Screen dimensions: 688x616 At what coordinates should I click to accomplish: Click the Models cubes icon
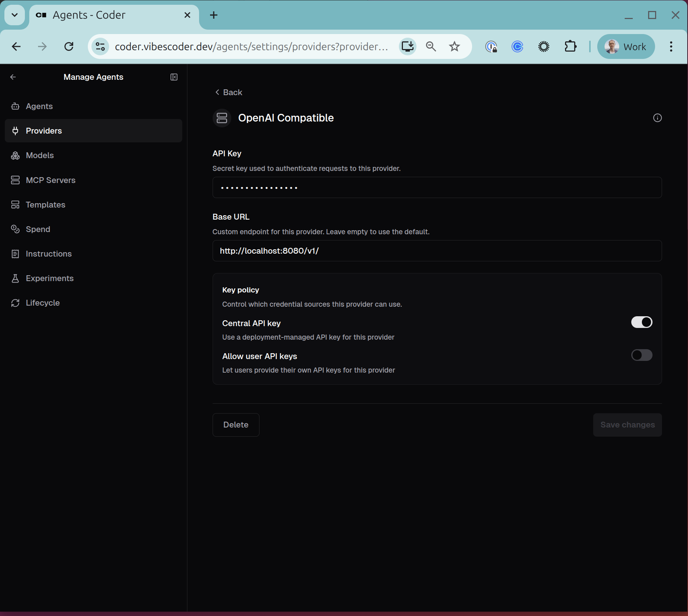click(15, 156)
